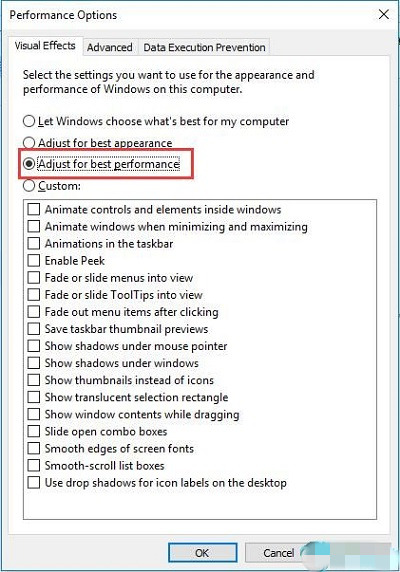400x572 pixels.
Task: Open the Data Execution Prevention tab
Action: point(204,47)
